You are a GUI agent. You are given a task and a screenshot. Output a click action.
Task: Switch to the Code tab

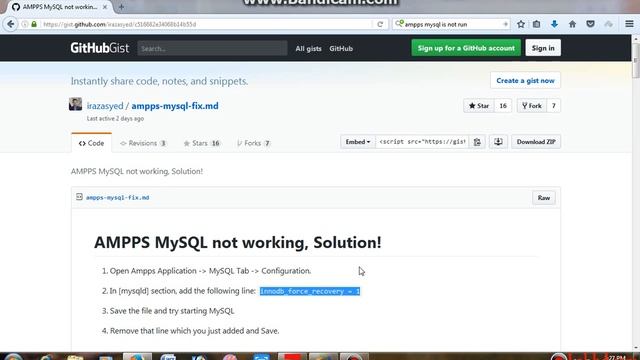(x=91, y=143)
